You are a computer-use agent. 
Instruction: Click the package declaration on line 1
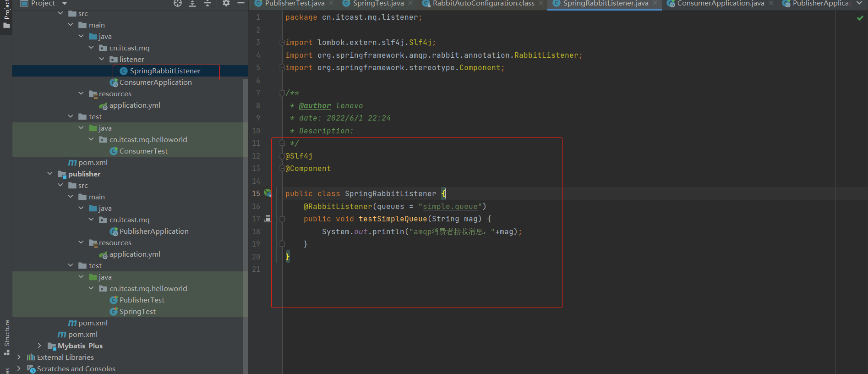(x=354, y=17)
